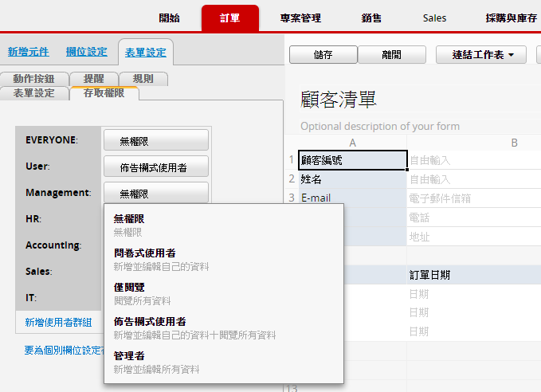Image resolution: width=541 pixels, height=392 pixels.
Task: Click the 離開 button
Action: click(x=391, y=54)
